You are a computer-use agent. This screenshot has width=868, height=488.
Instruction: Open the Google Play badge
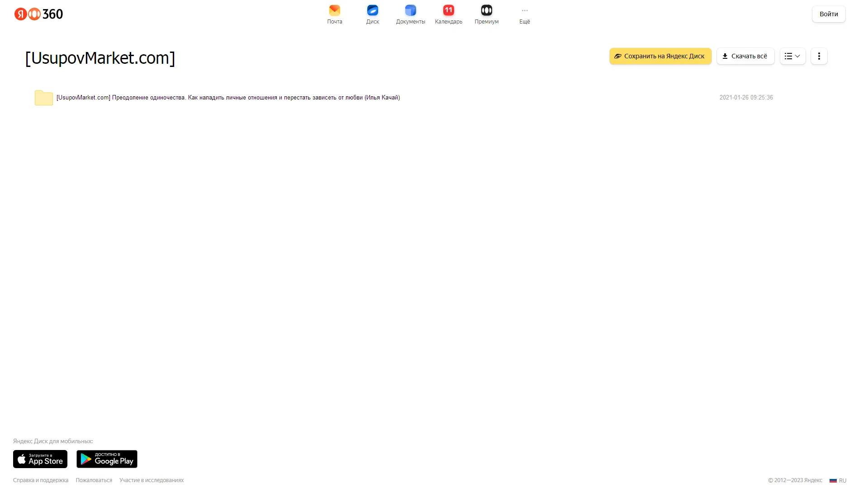[x=107, y=459]
